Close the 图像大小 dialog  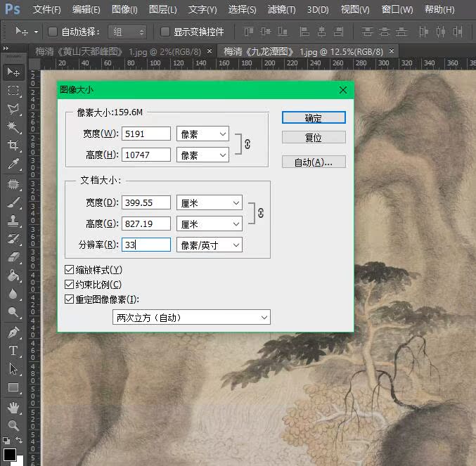point(343,90)
